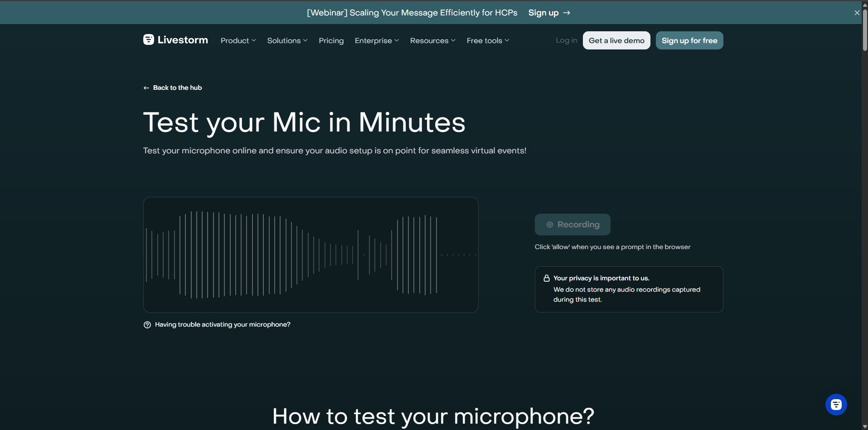Image resolution: width=868 pixels, height=430 pixels.
Task: Open the Solutions dropdown
Action: tap(287, 40)
